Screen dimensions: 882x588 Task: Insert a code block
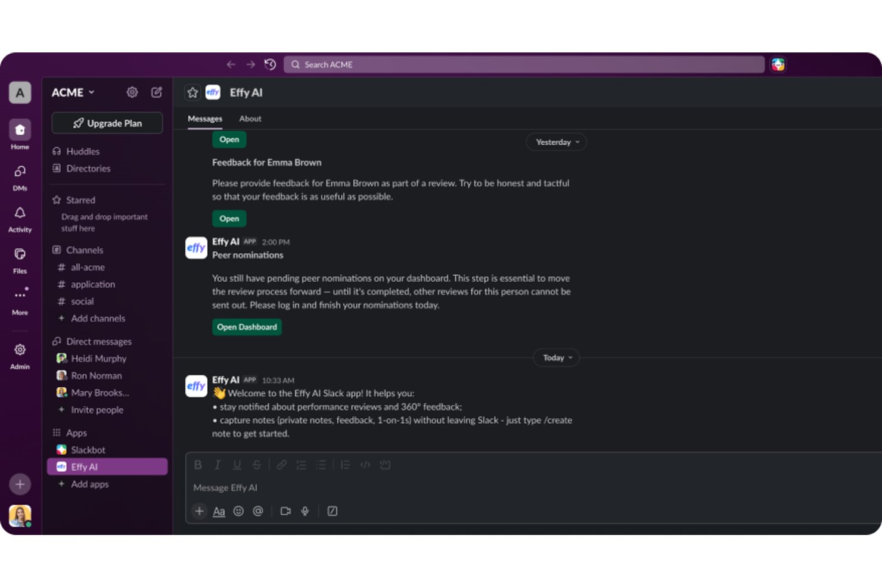point(385,465)
